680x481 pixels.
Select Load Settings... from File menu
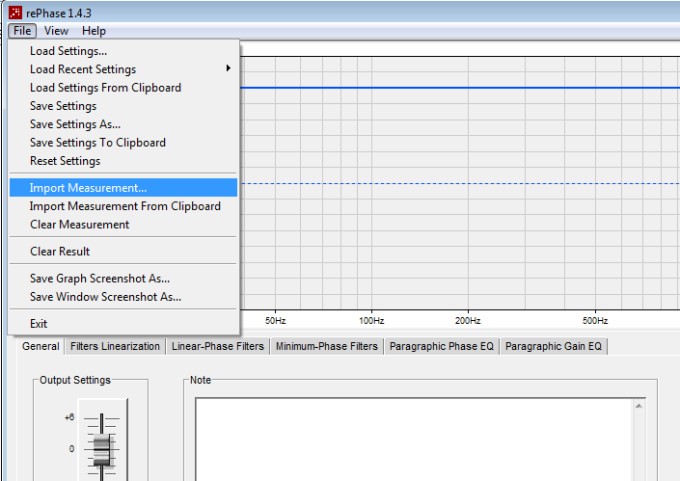(x=68, y=51)
